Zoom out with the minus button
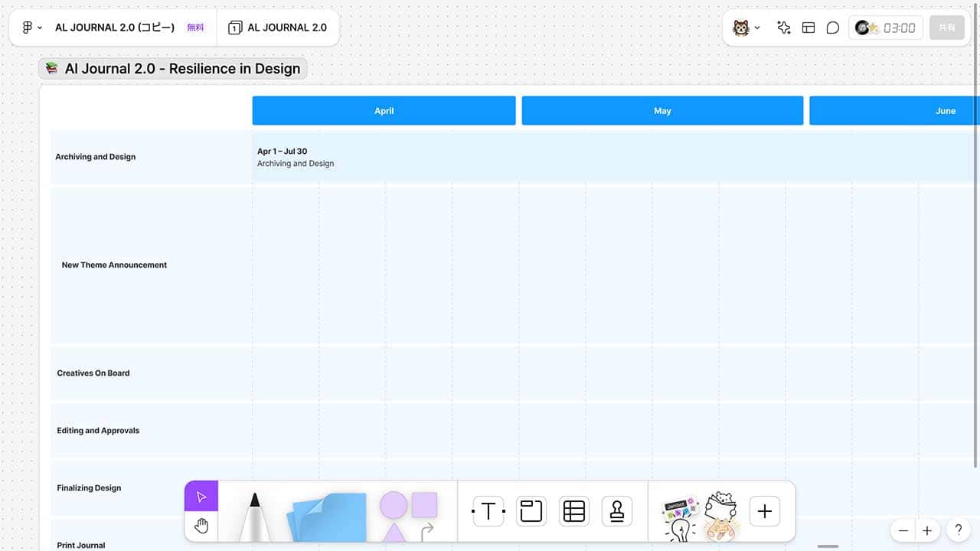This screenshot has height=551, width=980. click(903, 530)
